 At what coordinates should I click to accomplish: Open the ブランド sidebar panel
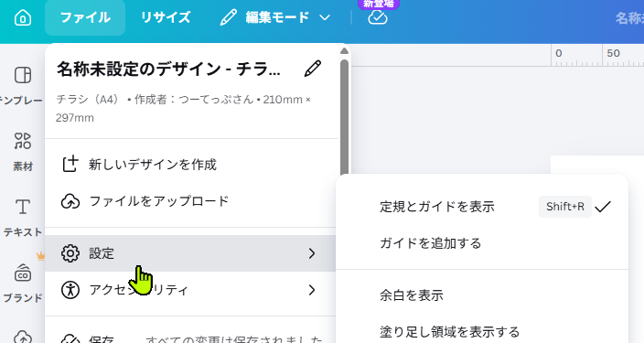click(23, 283)
